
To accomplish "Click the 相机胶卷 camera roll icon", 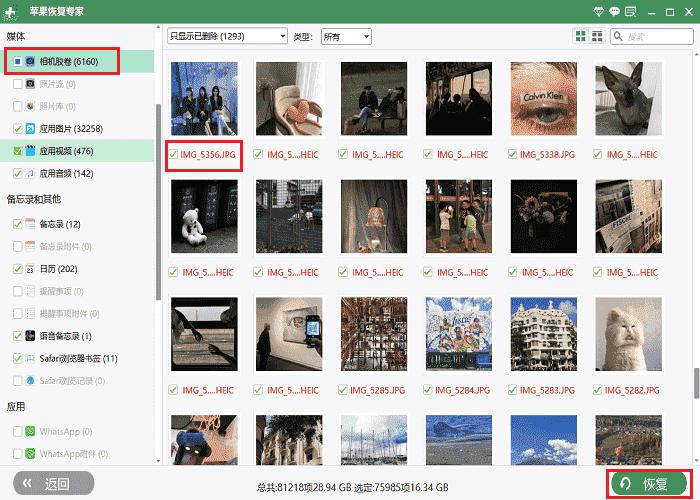I will [x=31, y=61].
